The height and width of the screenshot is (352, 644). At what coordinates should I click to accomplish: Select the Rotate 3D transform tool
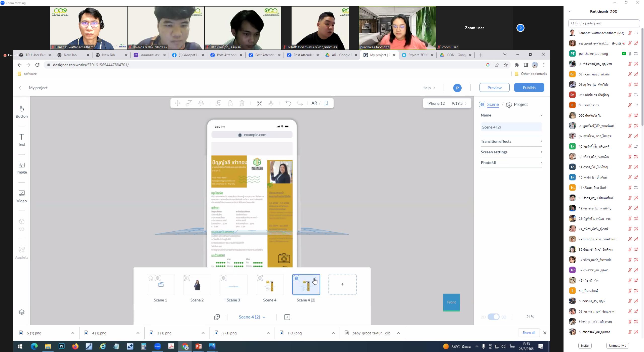coord(201,103)
